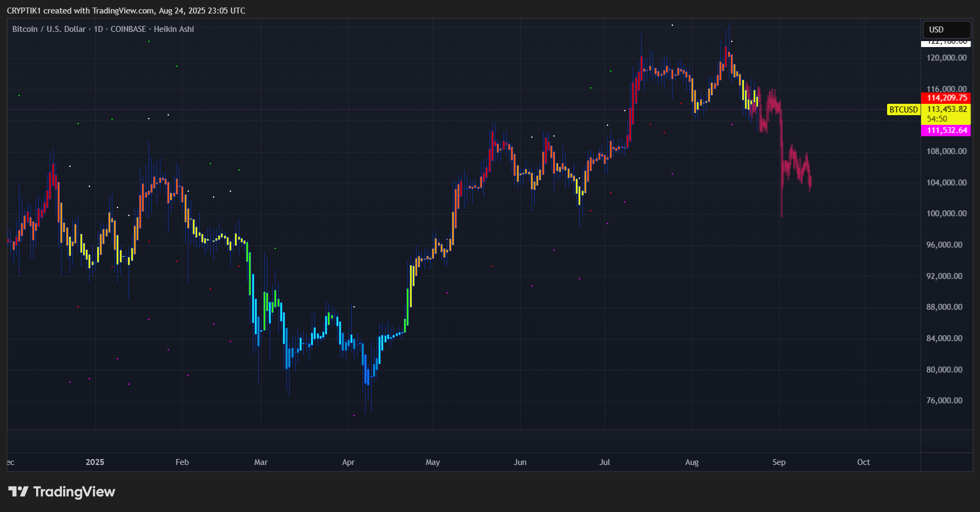Click the 120,000.00 price axis label
Screen dimensions: 980x512
click(947, 58)
